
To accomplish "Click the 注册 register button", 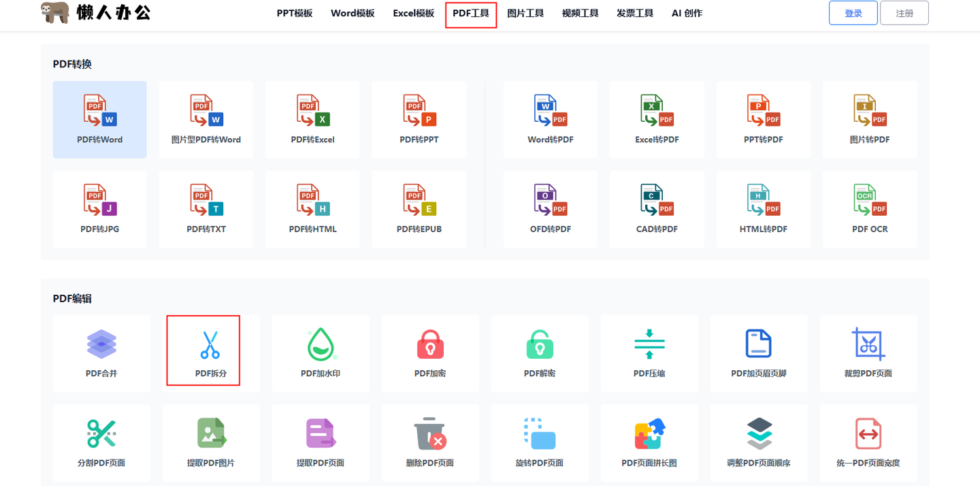I will point(904,13).
